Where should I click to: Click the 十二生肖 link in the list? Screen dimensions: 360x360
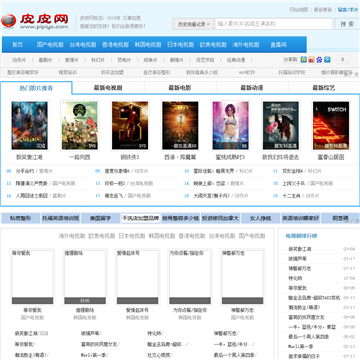(x=292, y=196)
